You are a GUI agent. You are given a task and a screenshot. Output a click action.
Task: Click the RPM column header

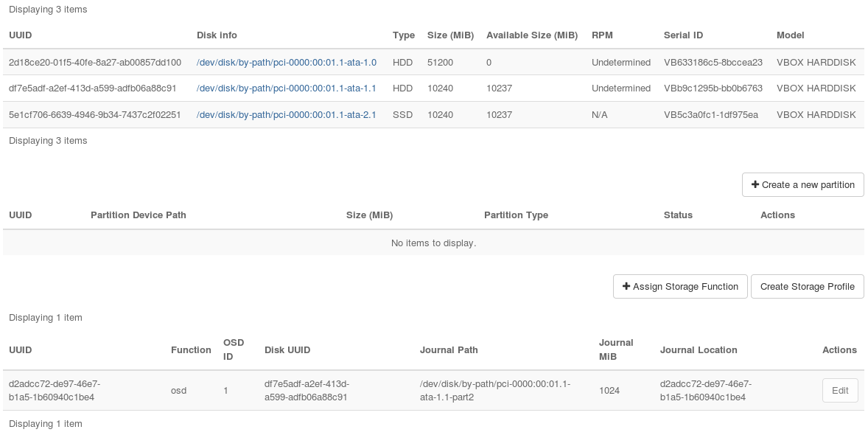point(602,35)
